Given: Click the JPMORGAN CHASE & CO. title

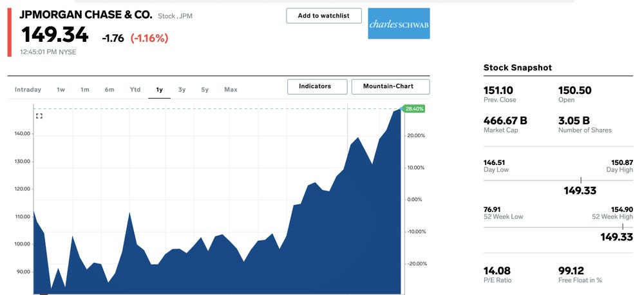Looking at the screenshot, I should click(86, 15).
